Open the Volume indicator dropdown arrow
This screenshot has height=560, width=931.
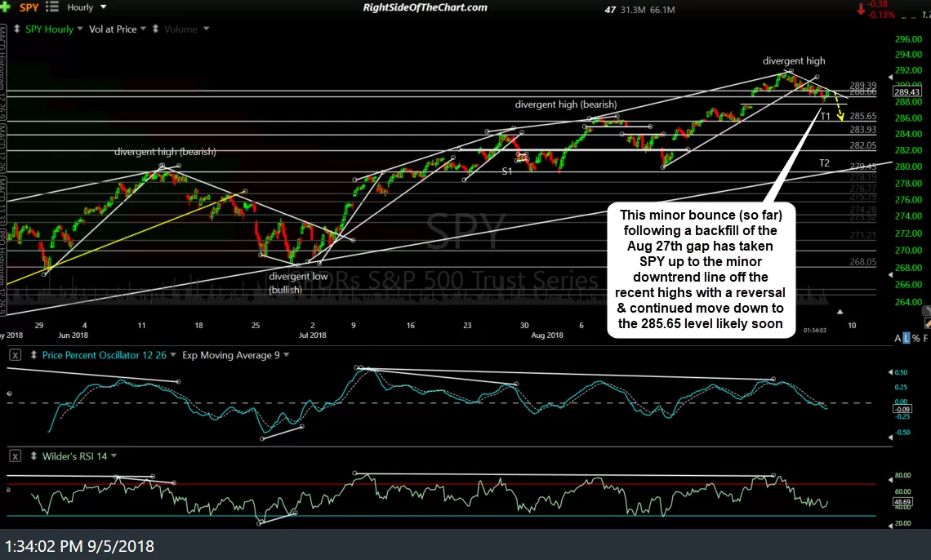206,29
